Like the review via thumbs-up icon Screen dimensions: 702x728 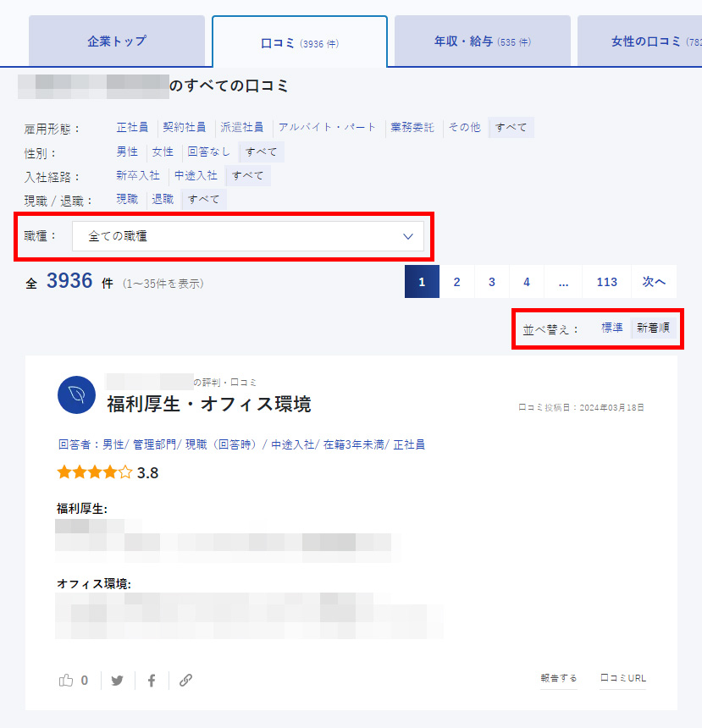(66, 680)
